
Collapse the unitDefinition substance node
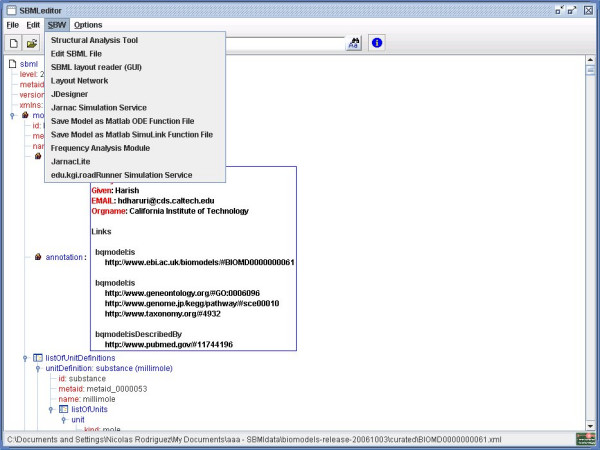click(x=37, y=368)
